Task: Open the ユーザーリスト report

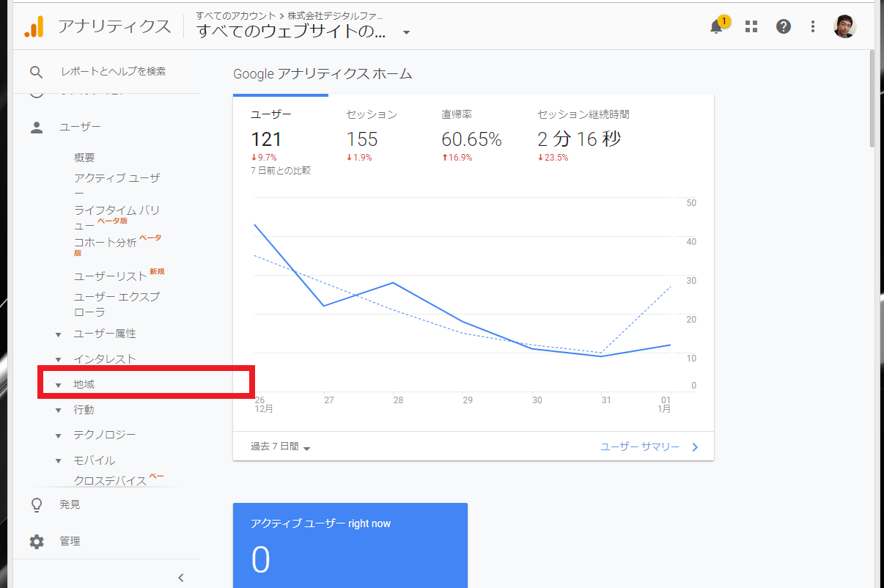Action: (110, 276)
